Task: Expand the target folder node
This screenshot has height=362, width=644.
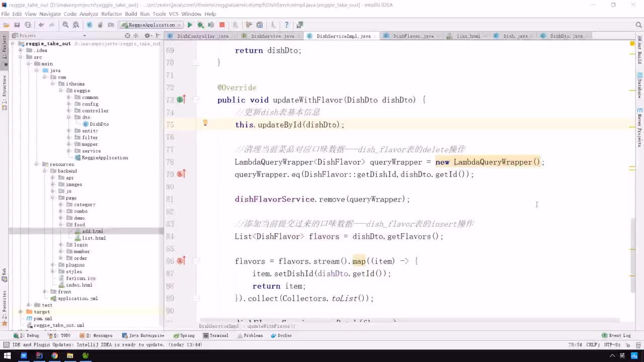Action: coord(21,312)
